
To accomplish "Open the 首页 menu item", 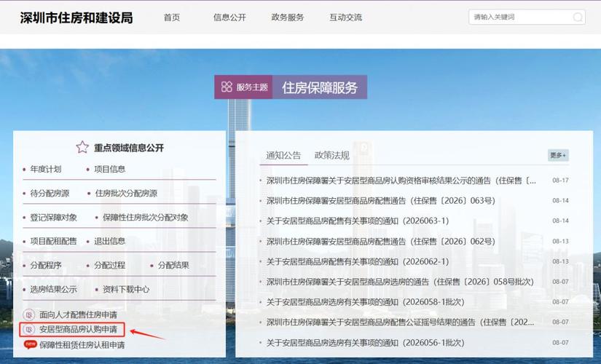I will [x=172, y=17].
